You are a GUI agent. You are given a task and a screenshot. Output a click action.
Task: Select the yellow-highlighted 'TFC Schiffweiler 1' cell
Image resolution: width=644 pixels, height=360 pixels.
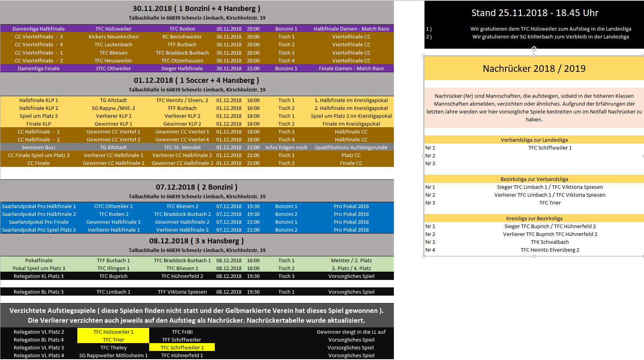(x=182, y=347)
